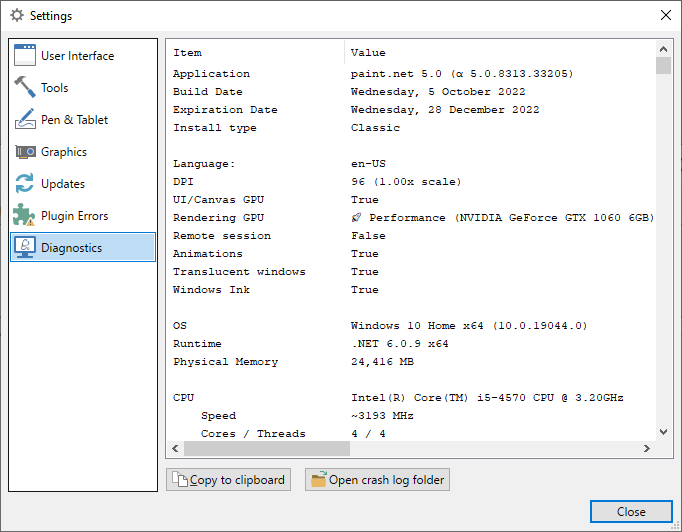Select the Diagnostics section label
The width and height of the screenshot is (682, 532).
coord(72,248)
